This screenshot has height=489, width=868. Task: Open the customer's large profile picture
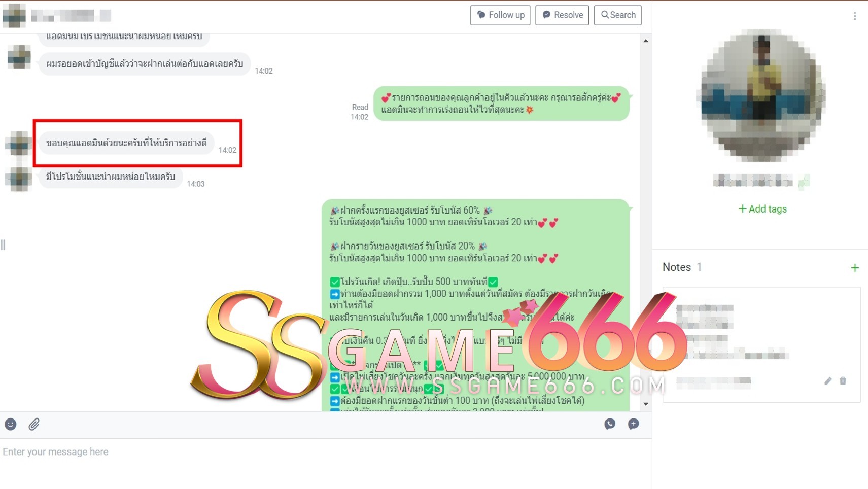763,95
